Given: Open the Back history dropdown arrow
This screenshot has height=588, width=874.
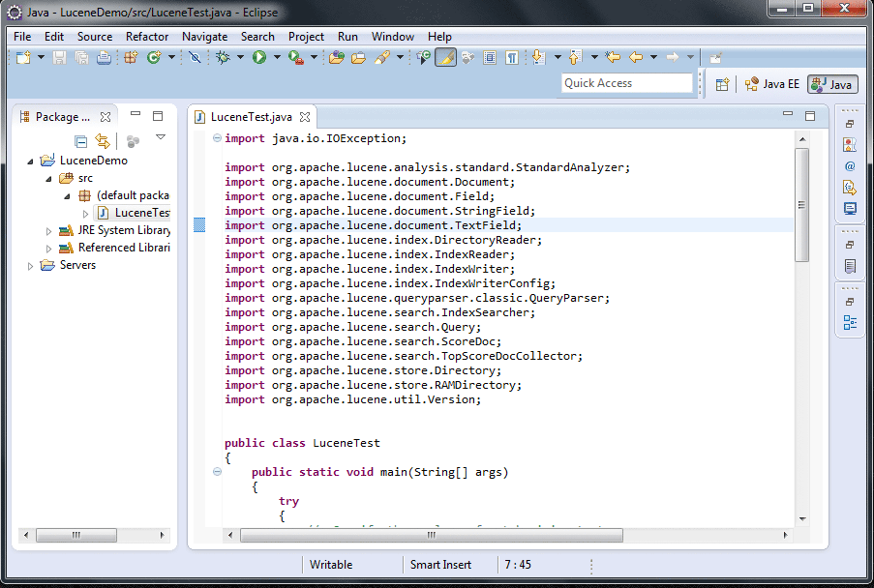Looking at the screenshot, I should (x=653, y=57).
